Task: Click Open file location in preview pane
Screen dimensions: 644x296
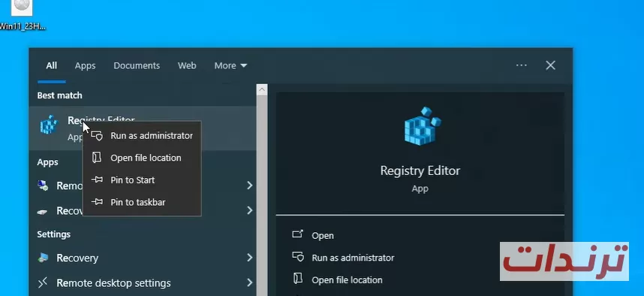Action: [x=347, y=280]
